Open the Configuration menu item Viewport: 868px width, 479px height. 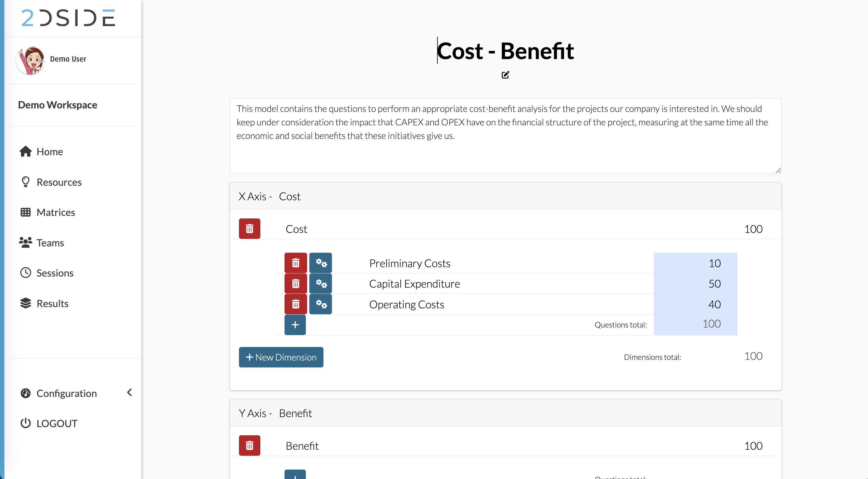[x=66, y=393]
